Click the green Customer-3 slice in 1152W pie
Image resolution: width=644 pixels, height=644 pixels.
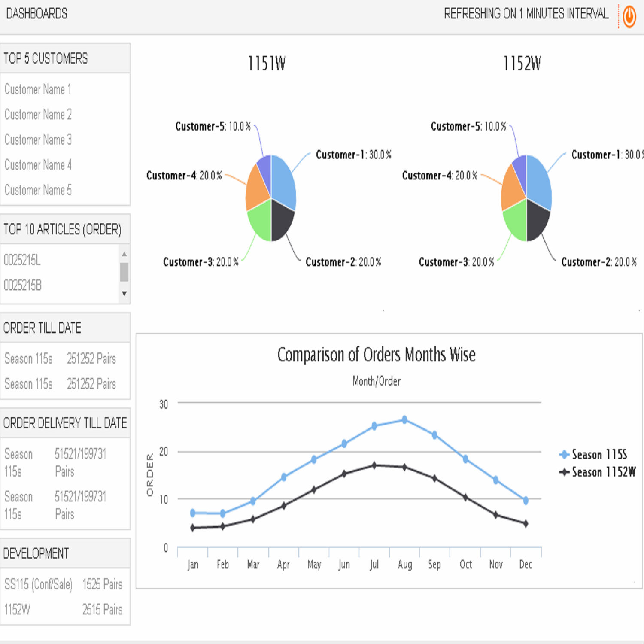[x=516, y=221]
